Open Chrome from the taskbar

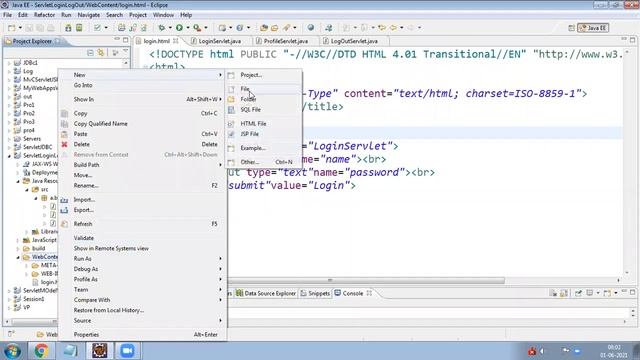tap(41, 351)
